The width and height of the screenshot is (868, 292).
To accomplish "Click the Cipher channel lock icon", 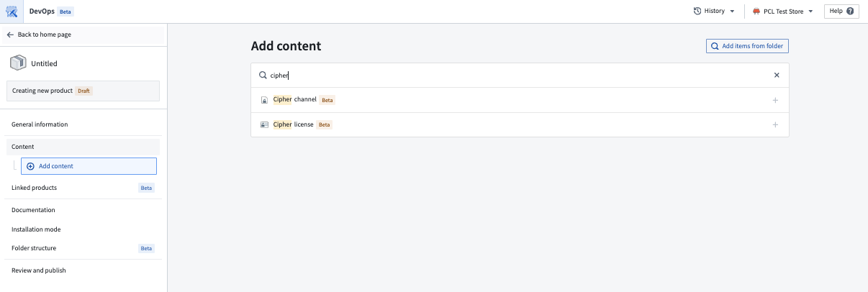I will pyautogui.click(x=264, y=100).
